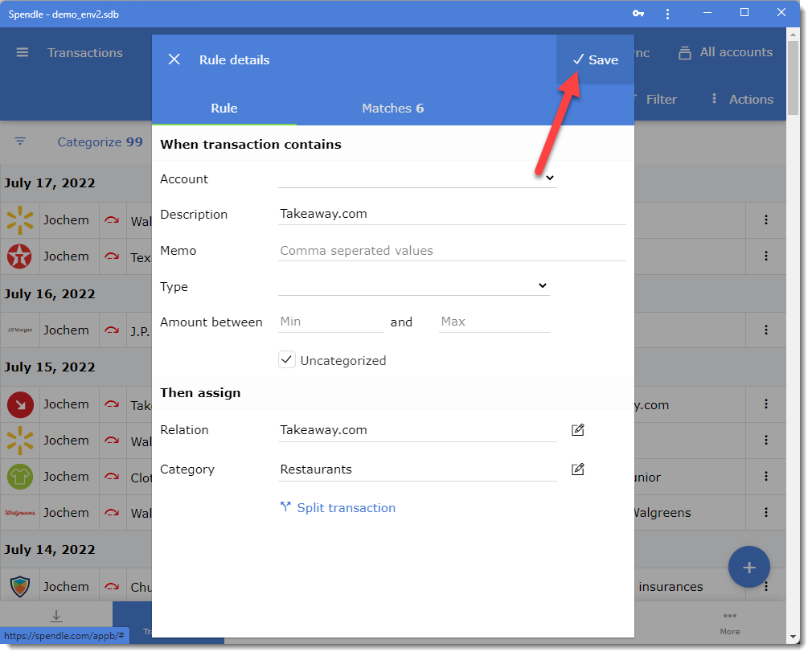Edit the Description field
Viewport: 812px width, 656px height.
(x=452, y=214)
